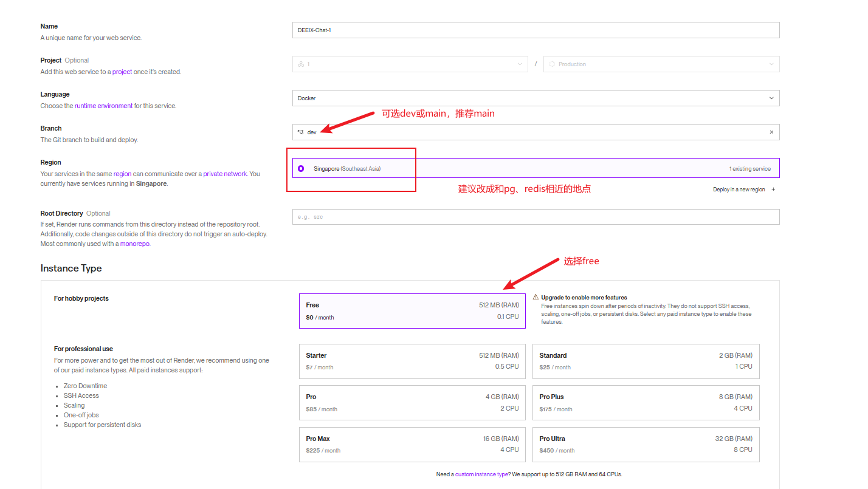Open the Language dropdown set to Docker
868x489 pixels.
tap(536, 98)
